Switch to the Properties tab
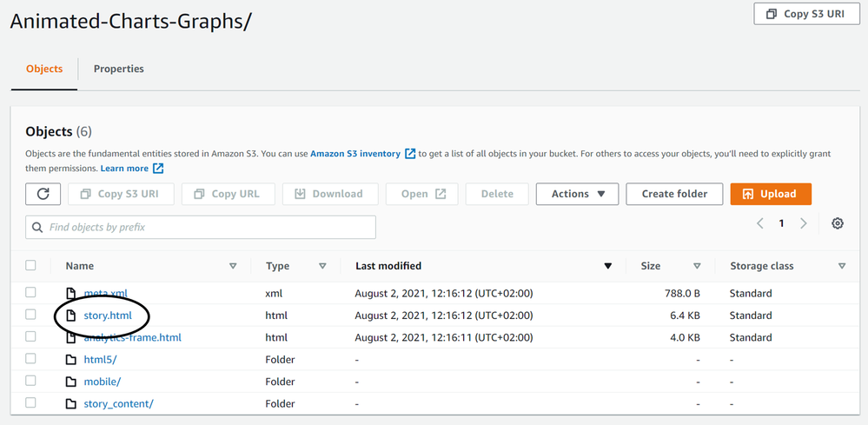The width and height of the screenshot is (868, 425). pyautogui.click(x=119, y=69)
